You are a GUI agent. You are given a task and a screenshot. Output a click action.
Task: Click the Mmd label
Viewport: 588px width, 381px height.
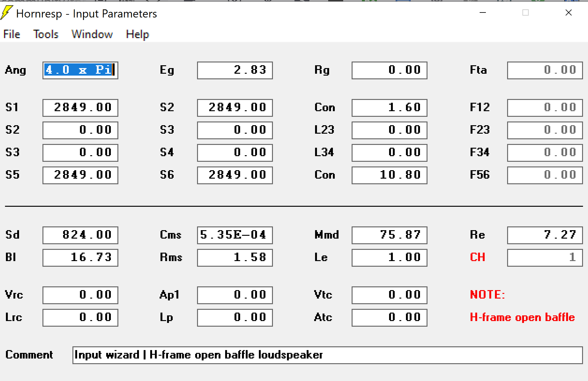pyautogui.click(x=327, y=235)
